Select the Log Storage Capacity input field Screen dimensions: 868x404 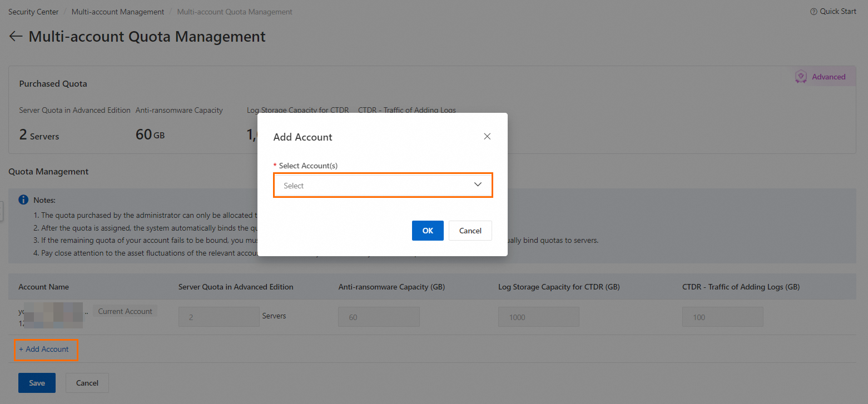pyautogui.click(x=538, y=317)
